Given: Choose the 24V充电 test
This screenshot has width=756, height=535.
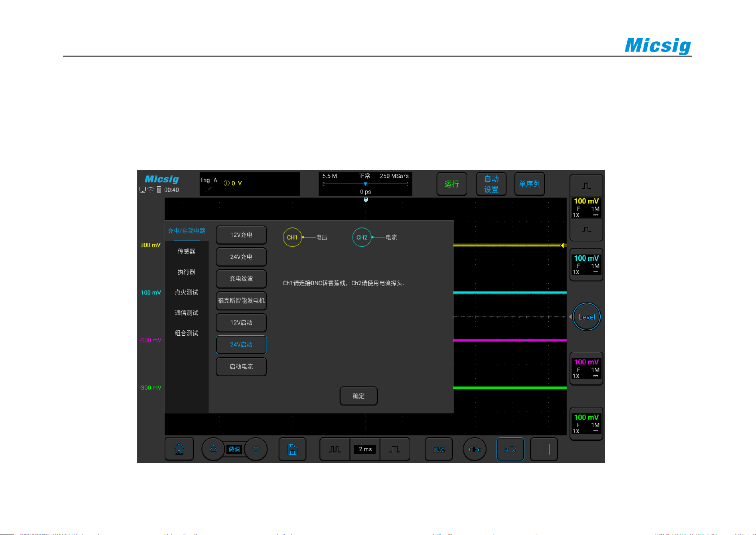Looking at the screenshot, I should click(x=241, y=257).
